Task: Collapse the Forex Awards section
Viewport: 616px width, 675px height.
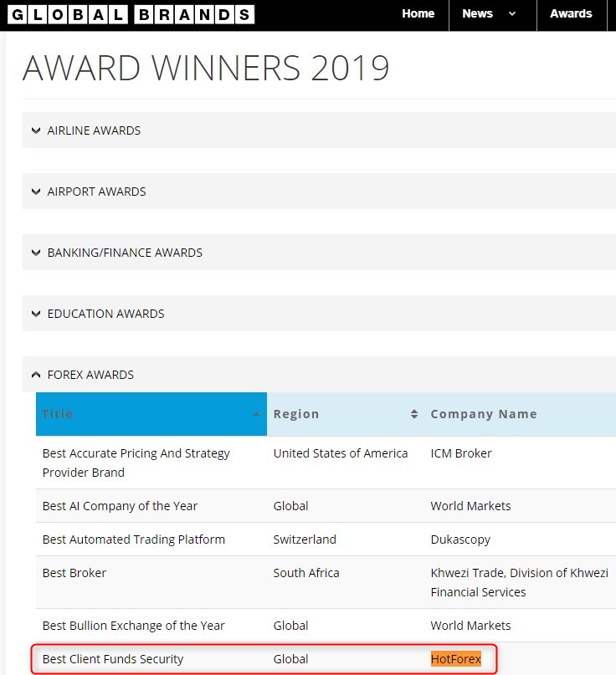Action: 90,375
